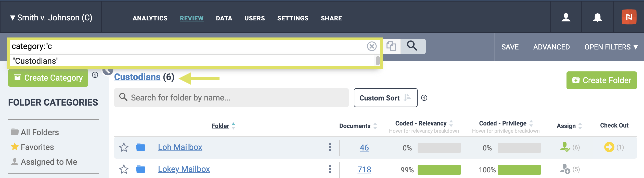Image resolution: width=644 pixels, height=178 pixels.
Task: Expand the Smith v. Johnson case dropdown
Action: (x=51, y=18)
